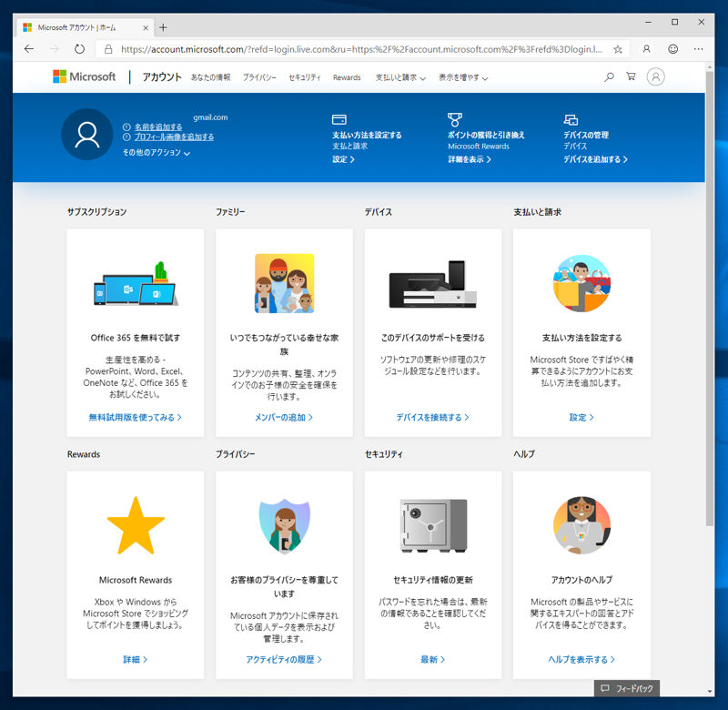The height and width of the screenshot is (710, 728).
Task: Click the large profile picture circle
Action: tap(87, 134)
